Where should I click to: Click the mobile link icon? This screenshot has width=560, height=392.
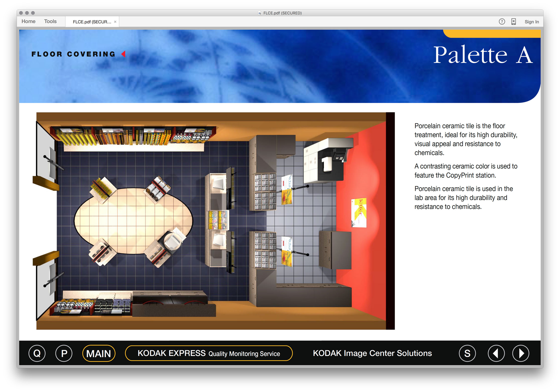pos(513,22)
